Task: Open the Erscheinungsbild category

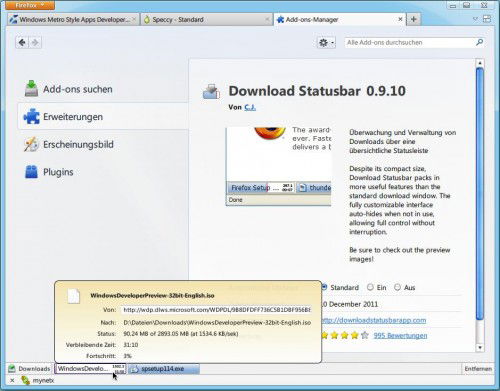Action: pyautogui.click(x=68, y=144)
